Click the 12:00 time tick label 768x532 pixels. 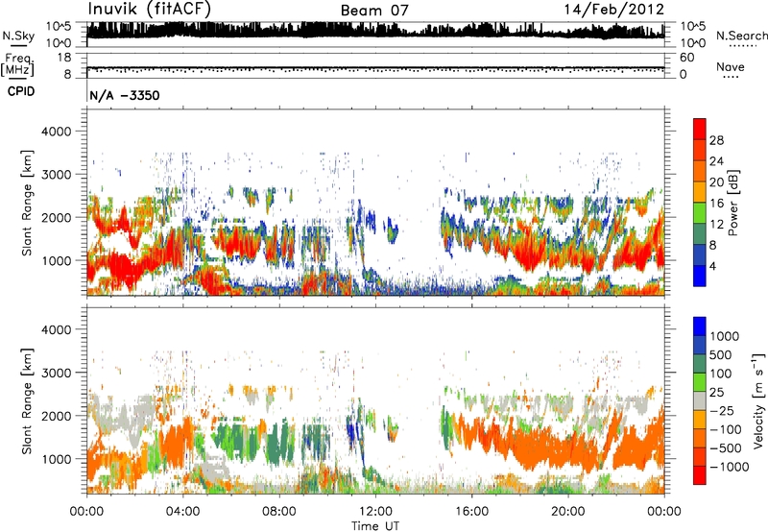(x=375, y=512)
